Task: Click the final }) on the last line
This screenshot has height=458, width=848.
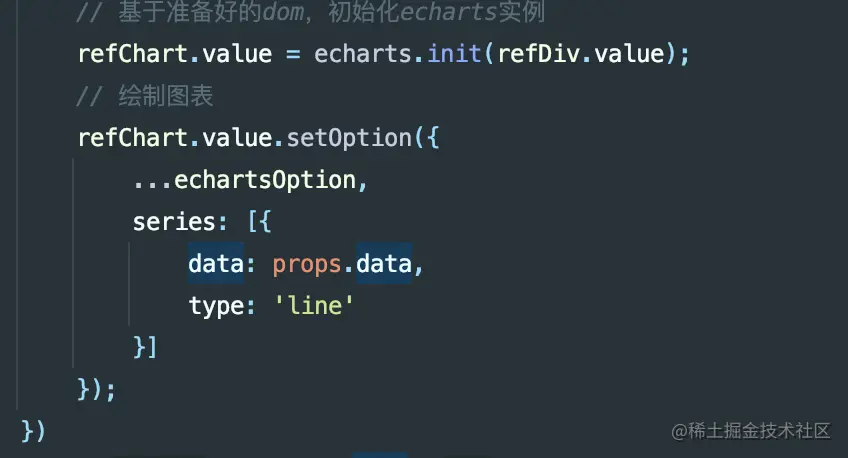Action: (x=33, y=431)
